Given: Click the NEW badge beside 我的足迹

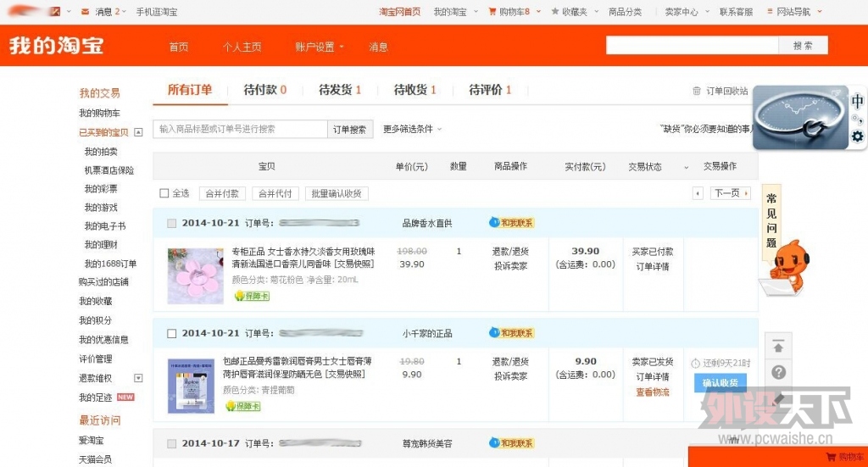Looking at the screenshot, I should click(x=125, y=398).
